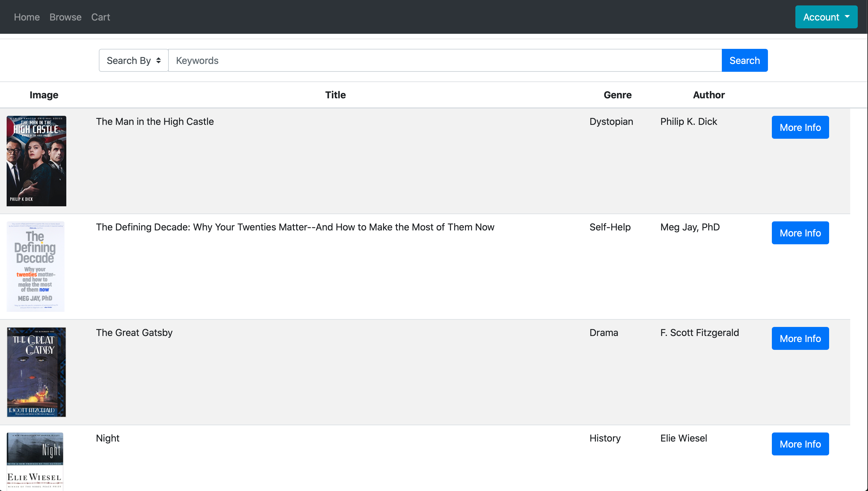This screenshot has width=868, height=491.
Task: More Info for The Defining Decade
Action: (x=800, y=233)
